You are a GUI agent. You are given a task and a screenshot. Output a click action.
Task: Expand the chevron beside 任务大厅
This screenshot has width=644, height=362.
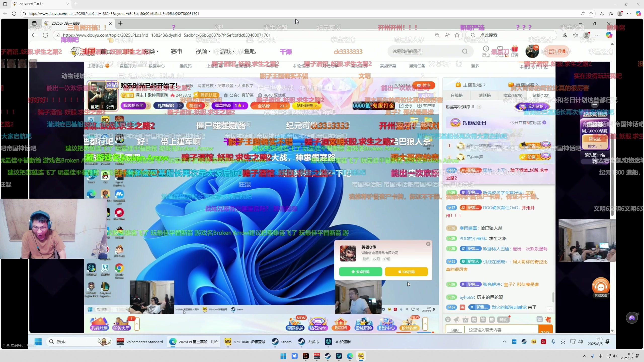click(137, 324)
